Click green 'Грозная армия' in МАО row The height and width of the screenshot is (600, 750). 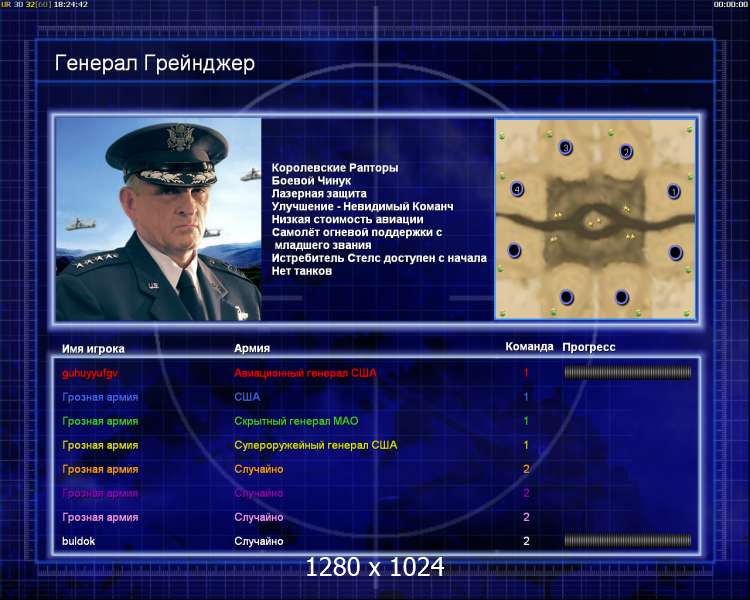100,421
